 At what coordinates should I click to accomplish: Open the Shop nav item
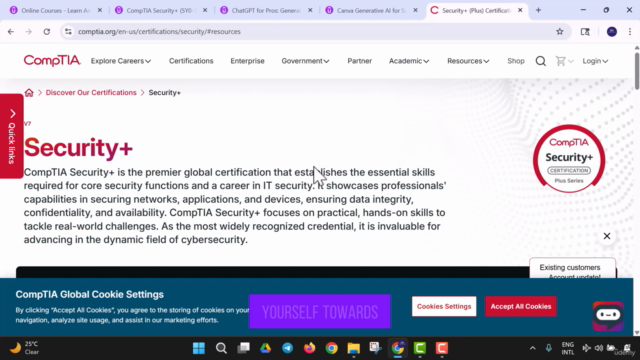pyautogui.click(x=516, y=61)
